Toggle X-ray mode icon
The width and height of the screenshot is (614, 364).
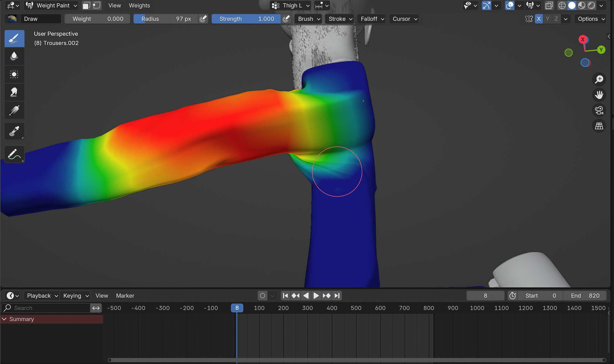pos(549,5)
